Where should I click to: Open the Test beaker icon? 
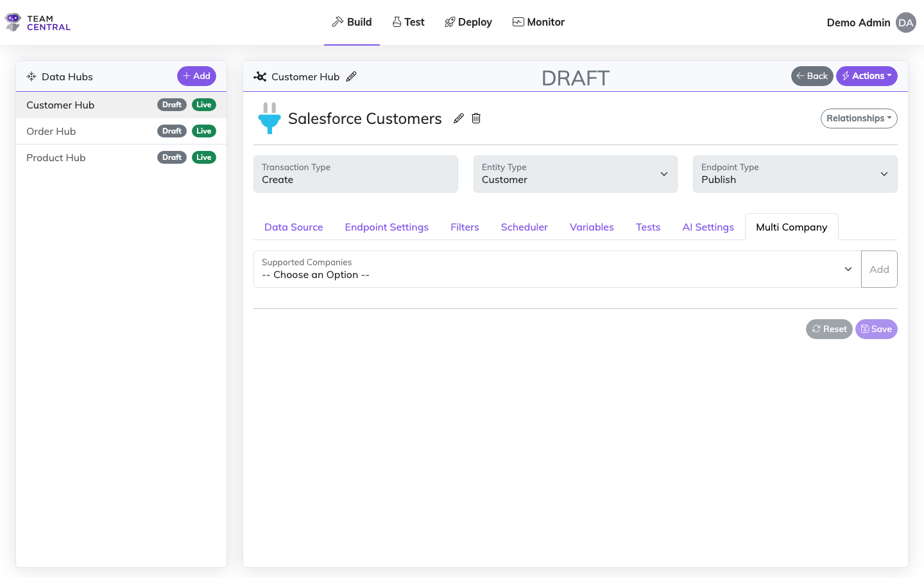click(396, 21)
